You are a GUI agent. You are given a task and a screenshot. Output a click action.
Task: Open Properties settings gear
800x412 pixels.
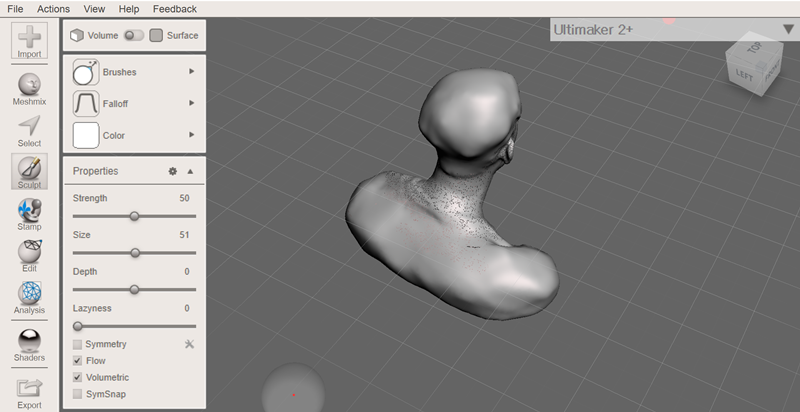click(172, 171)
